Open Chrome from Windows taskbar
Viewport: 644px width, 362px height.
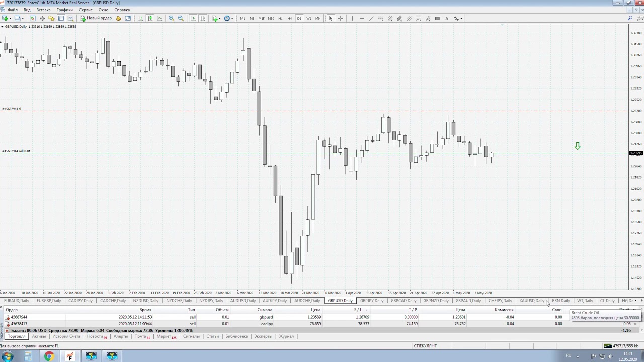(49, 356)
